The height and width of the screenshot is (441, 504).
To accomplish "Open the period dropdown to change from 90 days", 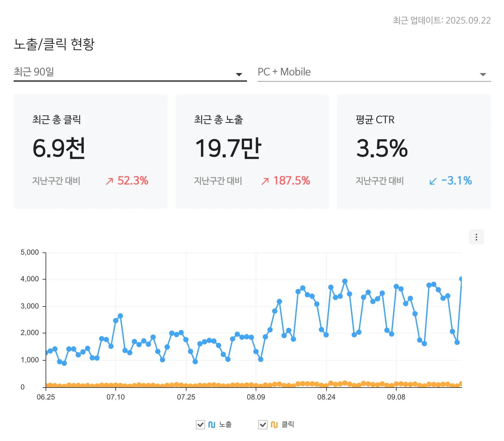I will 130,72.
